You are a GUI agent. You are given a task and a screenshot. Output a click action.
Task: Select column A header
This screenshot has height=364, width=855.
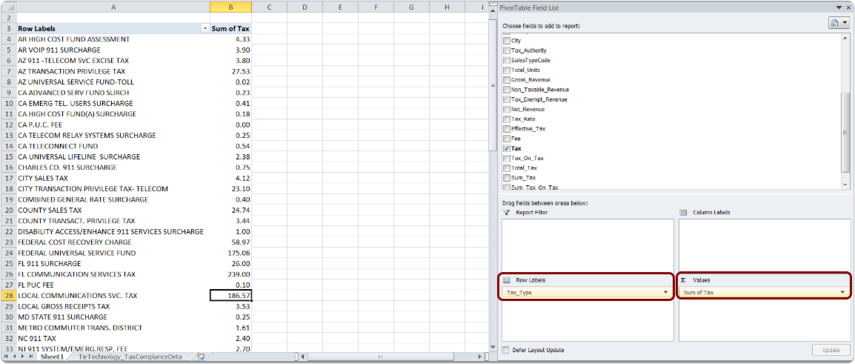coord(113,7)
